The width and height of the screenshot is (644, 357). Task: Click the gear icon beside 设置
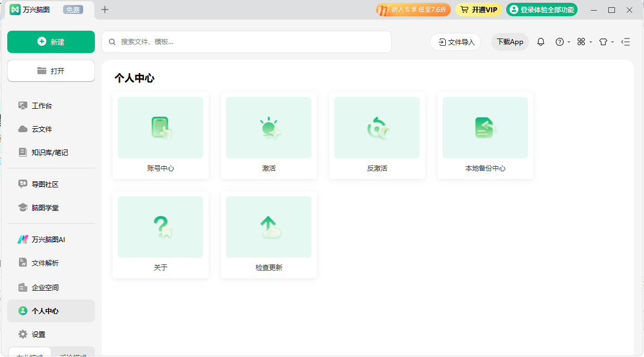pyautogui.click(x=22, y=334)
